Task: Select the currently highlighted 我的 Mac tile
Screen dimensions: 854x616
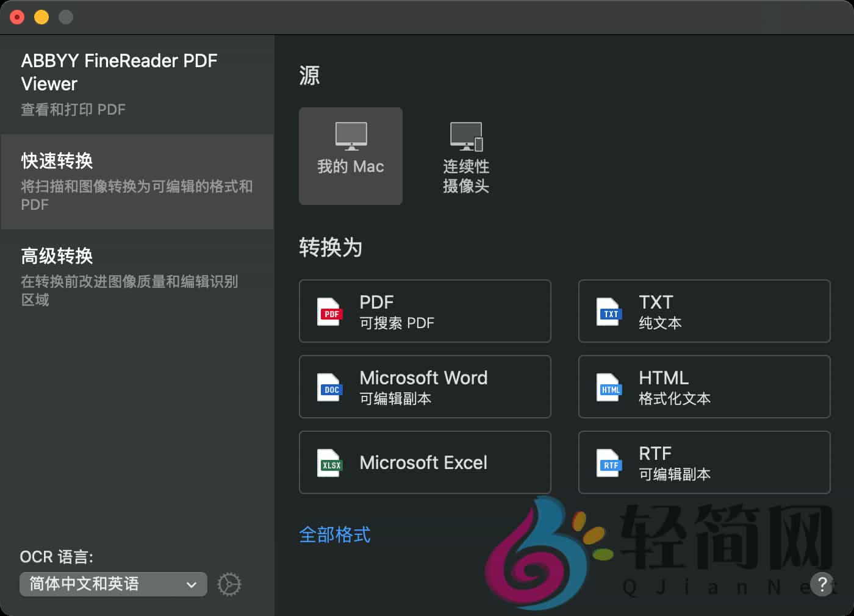Action: pyautogui.click(x=350, y=156)
